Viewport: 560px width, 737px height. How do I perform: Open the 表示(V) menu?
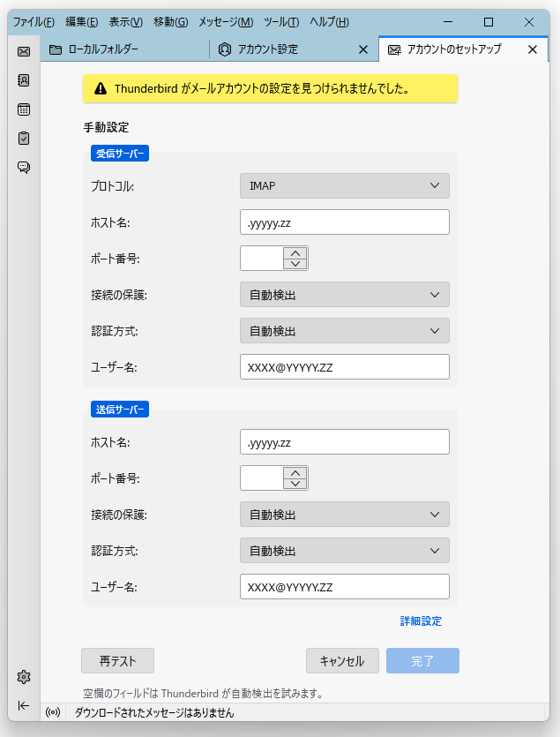(x=126, y=21)
